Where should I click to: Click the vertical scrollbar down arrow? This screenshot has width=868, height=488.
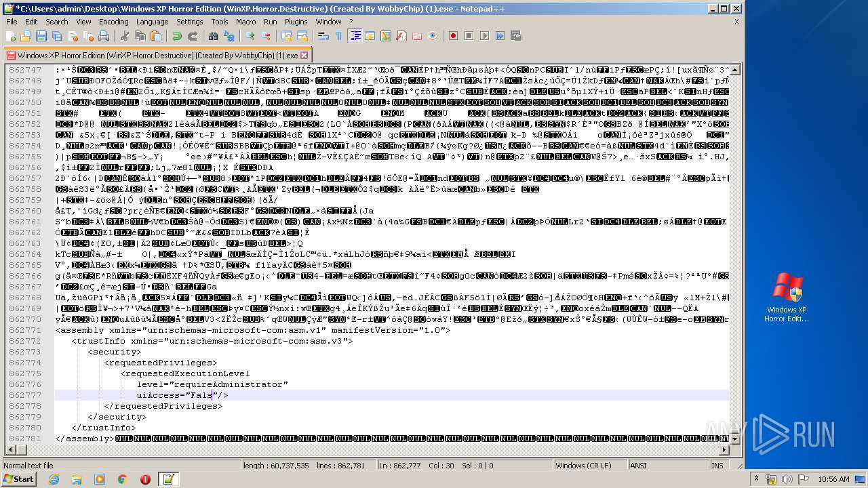[736, 439]
